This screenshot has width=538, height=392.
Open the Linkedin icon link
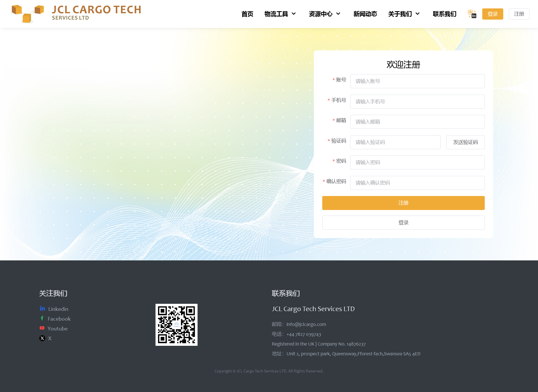[x=42, y=308]
